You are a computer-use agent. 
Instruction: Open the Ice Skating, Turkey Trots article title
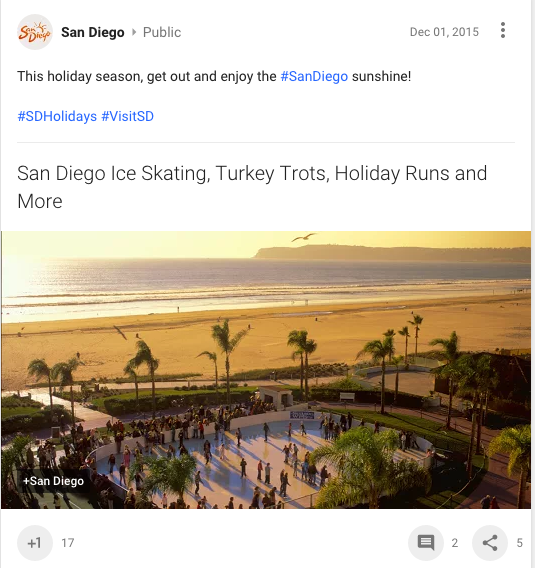point(252,187)
